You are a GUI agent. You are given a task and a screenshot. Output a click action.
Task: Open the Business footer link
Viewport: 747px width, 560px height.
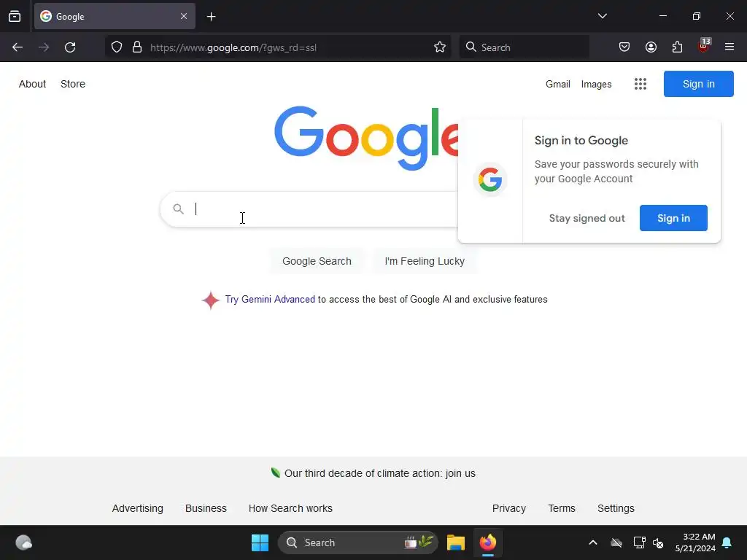pyautogui.click(x=206, y=508)
